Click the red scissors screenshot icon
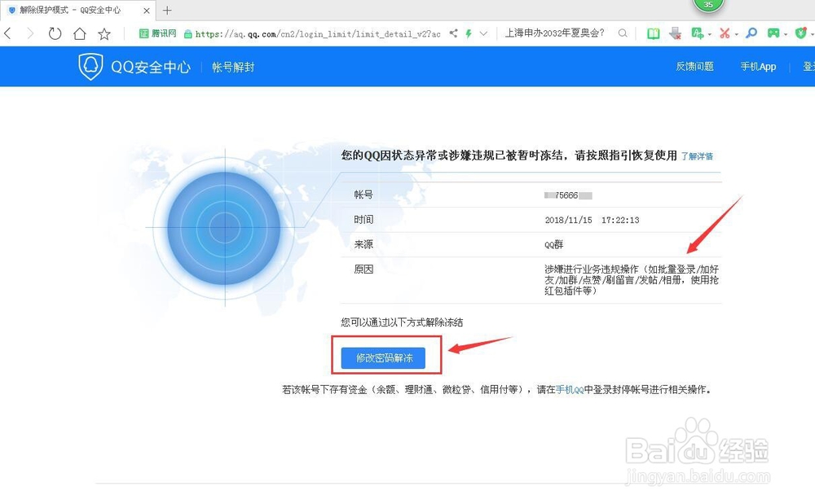The width and height of the screenshot is (815, 504). pyautogui.click(x=725, y=33)
